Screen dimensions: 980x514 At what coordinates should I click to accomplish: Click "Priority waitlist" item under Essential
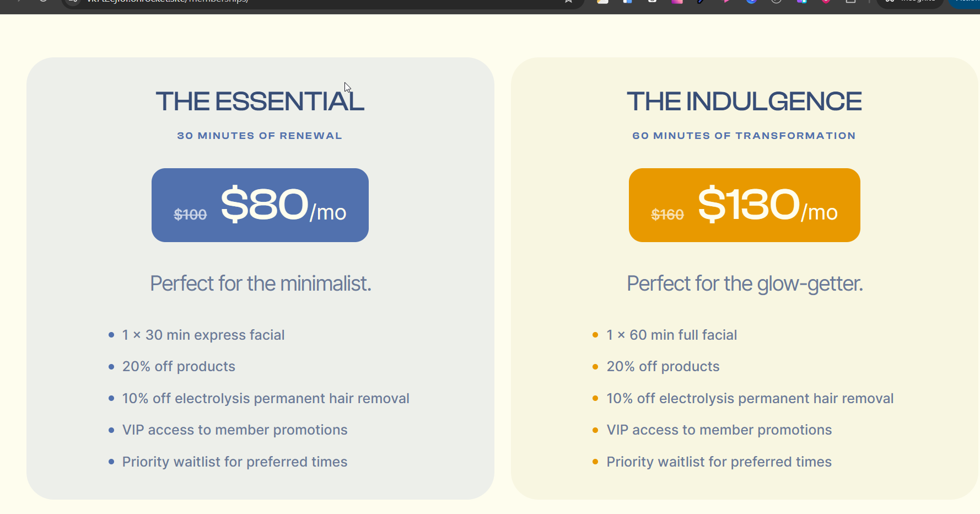pos(235,462)
